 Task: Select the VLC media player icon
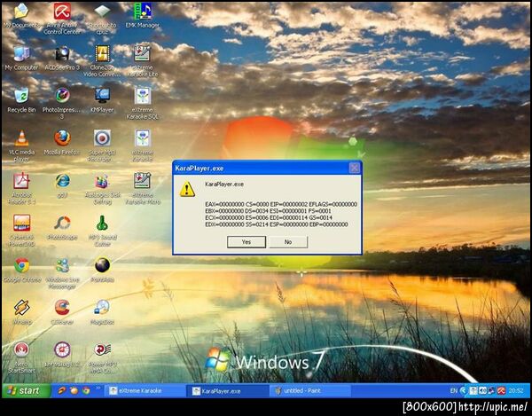21,145
